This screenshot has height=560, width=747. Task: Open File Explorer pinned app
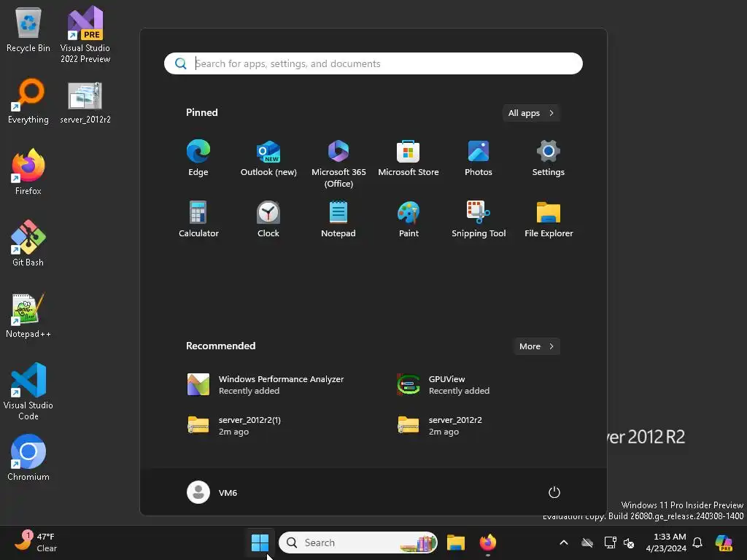(549, 219)
